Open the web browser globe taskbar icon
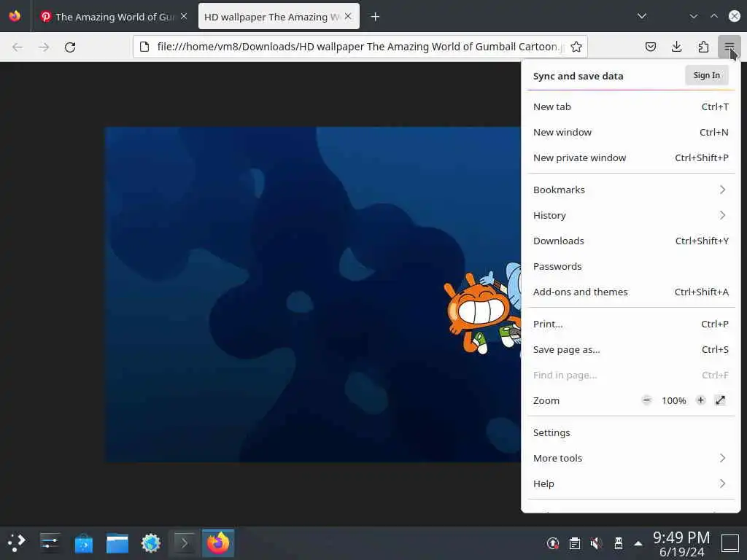 click(150, 542)
